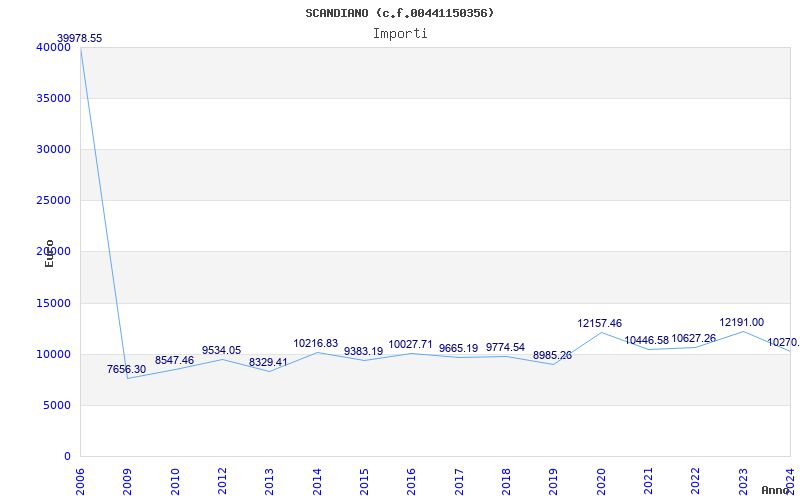Select the 9383.19 data label
This screenshot has width=800, height=500.
coord(363,352)
